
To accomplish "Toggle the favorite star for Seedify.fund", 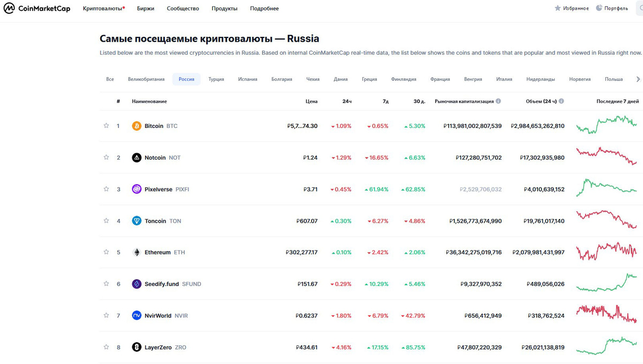I will tap(106, 284).
